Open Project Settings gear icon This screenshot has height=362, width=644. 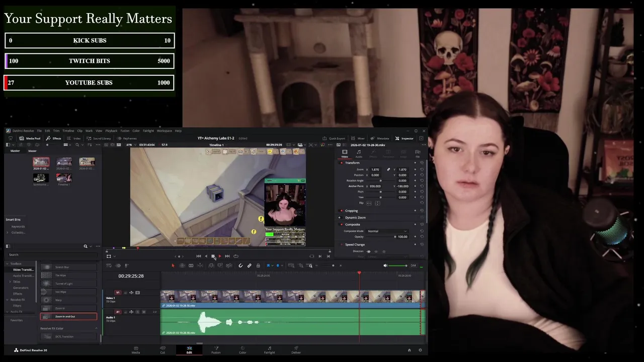[420, 350]
